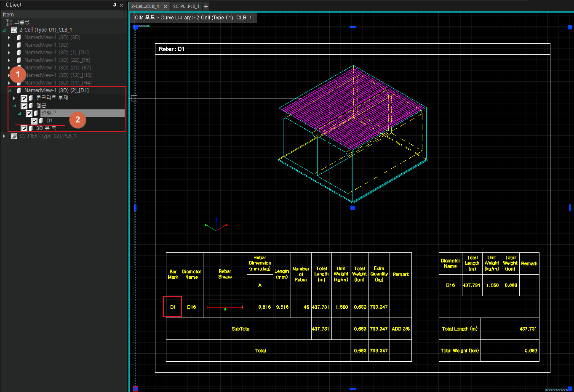The image size is (574, 392).
Task: Uncheck the D1 checkbox in the tree
Action: click(x=34, y=121)
